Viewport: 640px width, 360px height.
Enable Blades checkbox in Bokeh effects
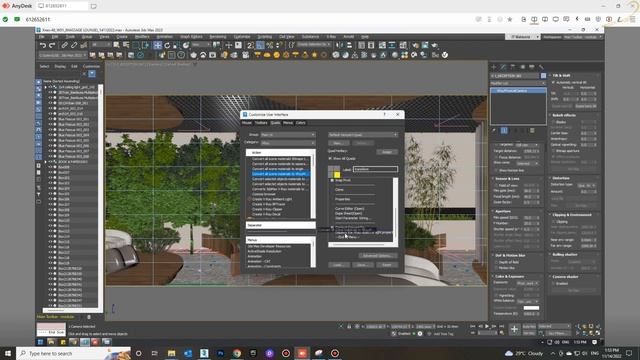pos(553,122)
